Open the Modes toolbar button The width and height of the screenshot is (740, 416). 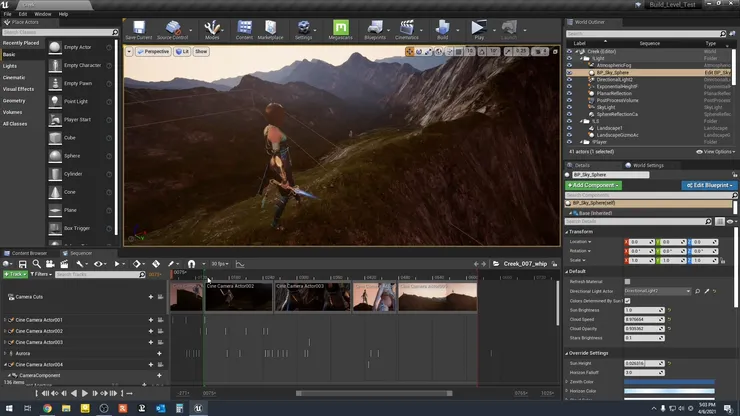pyautogui.click(x=212, y=30)
